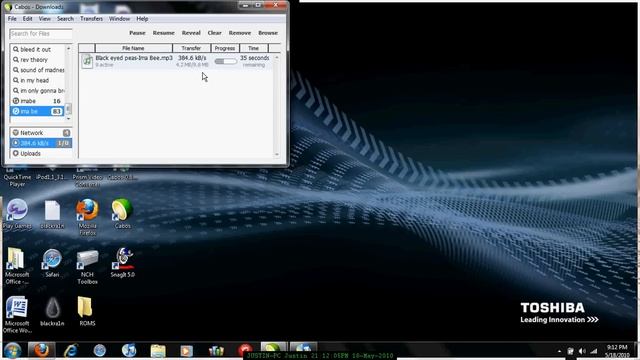This screenshot has height=360, width=640.
Task: Sort downloads by Time column
Action: click(x=253, y=48)
